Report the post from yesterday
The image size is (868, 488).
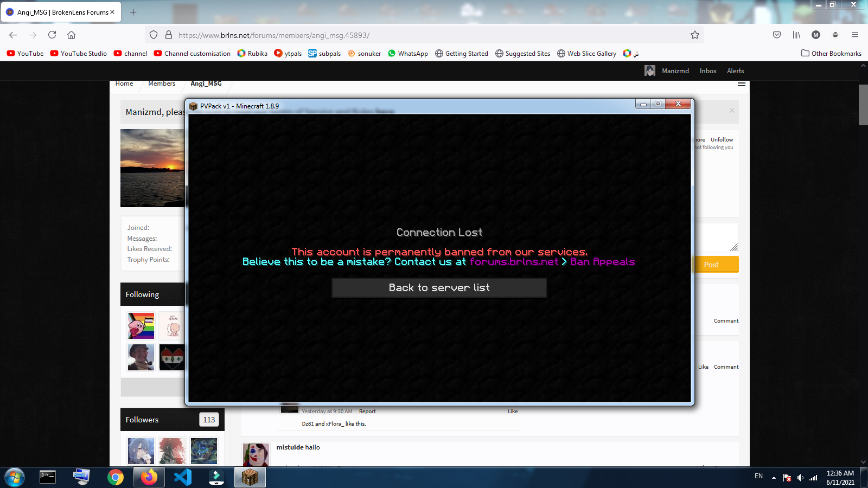click(367, 412)
